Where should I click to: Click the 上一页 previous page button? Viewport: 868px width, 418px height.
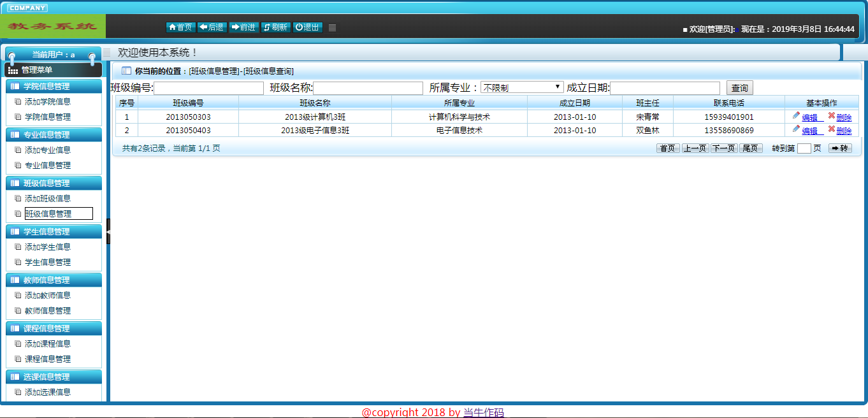click(x=695, y=148)
